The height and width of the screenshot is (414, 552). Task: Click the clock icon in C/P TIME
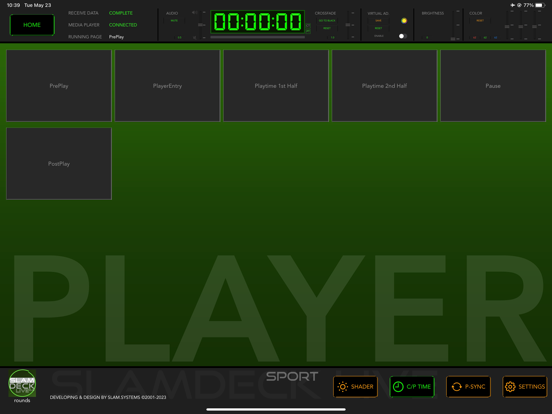398,387
